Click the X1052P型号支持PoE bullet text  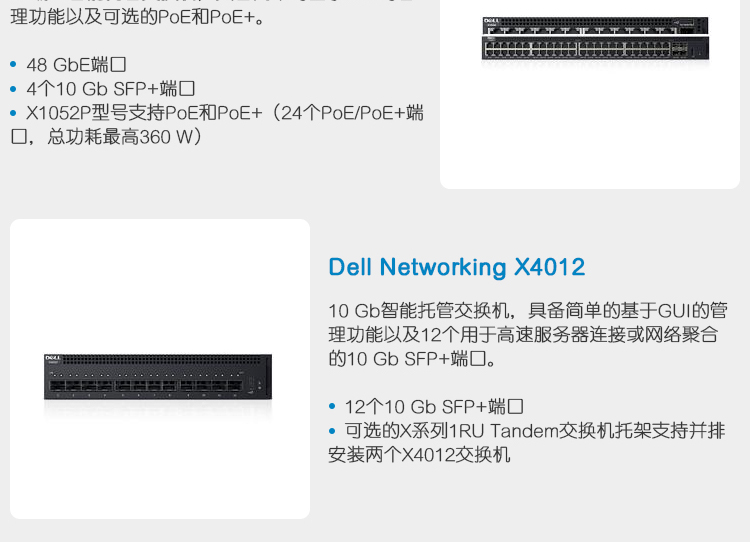click(217, 125)
